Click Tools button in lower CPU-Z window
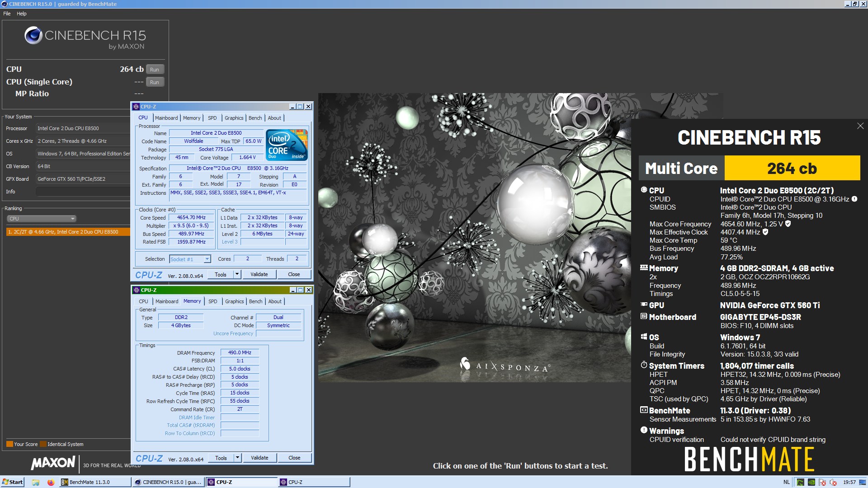The image size is (868, 488). coord(221,458)
